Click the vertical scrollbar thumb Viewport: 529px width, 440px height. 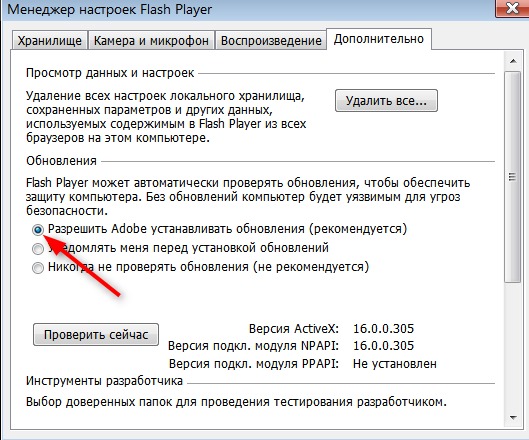513,177
